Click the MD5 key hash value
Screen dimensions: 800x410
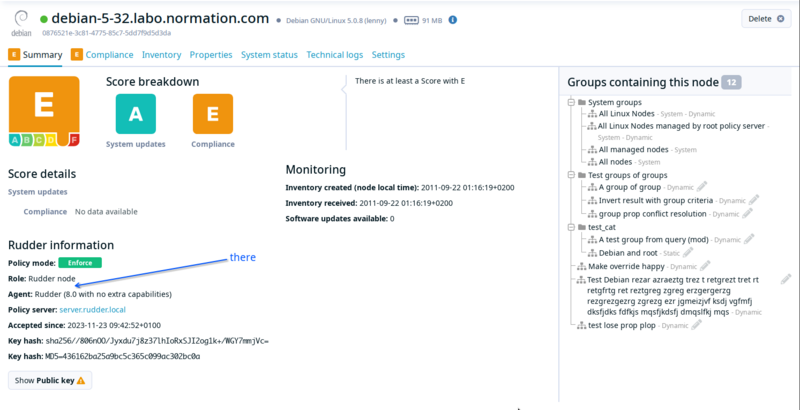[x=122, y=356]
